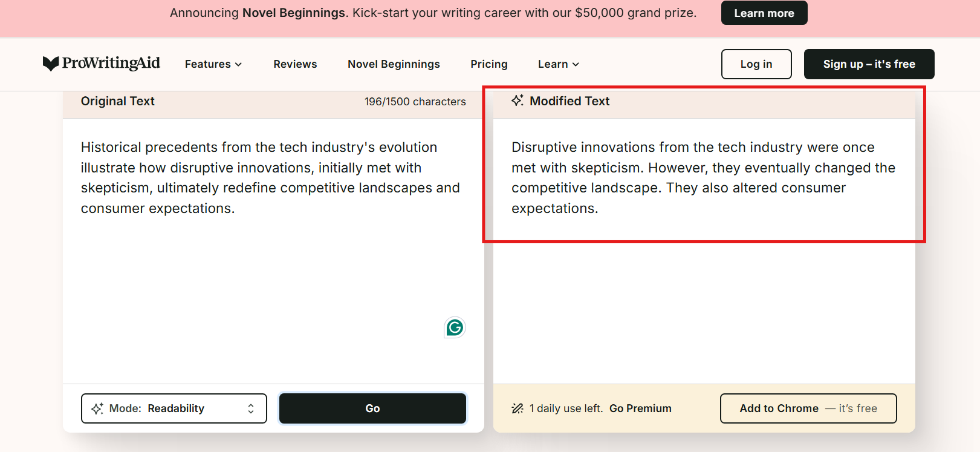Click the Modified Text output paragraph
Image resolution: width=980 pixels, height=452 pixels.
coord(703,177)
